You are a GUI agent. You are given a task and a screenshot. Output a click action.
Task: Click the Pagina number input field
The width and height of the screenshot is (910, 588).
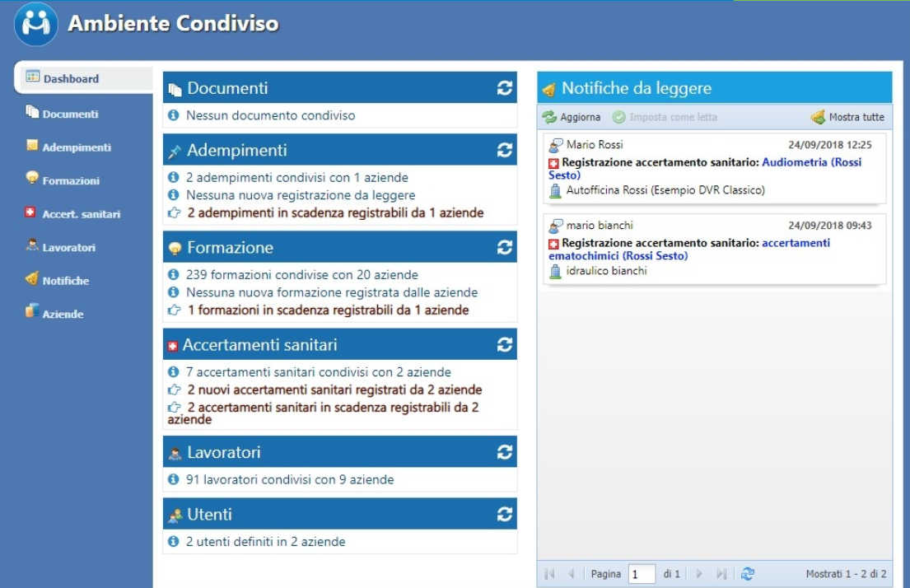pyautogui.click(x=642, y=574)
